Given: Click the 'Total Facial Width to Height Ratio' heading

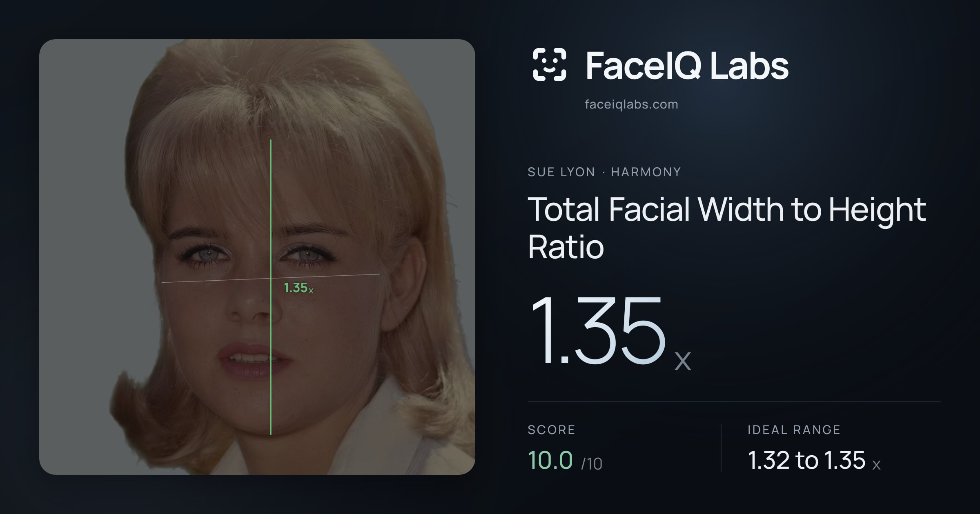Looking at the screenshot, I should click(x=726, y=228).
